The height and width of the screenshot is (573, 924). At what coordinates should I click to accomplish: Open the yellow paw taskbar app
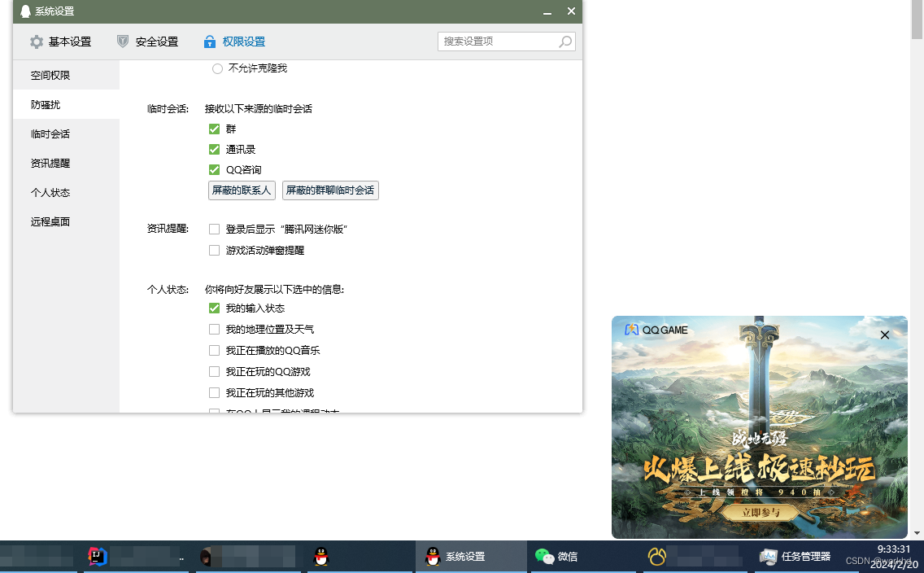(656, 557)
